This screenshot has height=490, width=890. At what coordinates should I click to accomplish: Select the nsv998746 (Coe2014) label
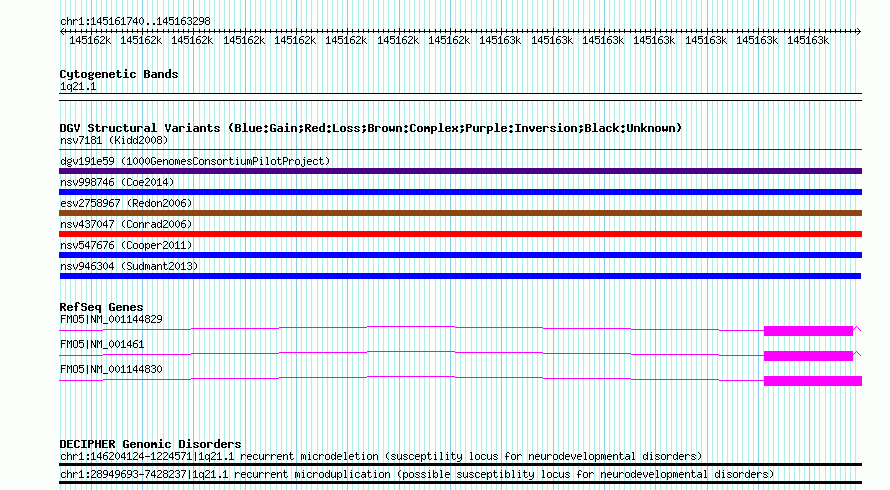(117, 182)
